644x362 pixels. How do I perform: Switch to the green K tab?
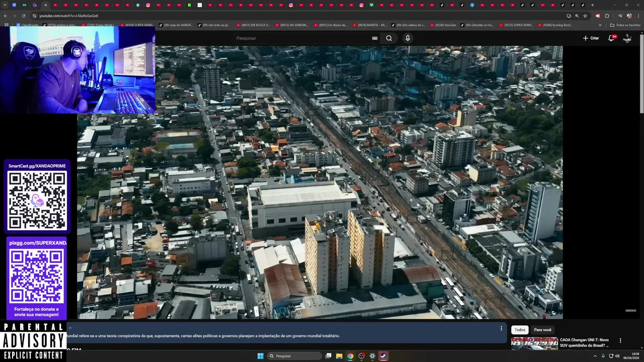pos(189,5)
